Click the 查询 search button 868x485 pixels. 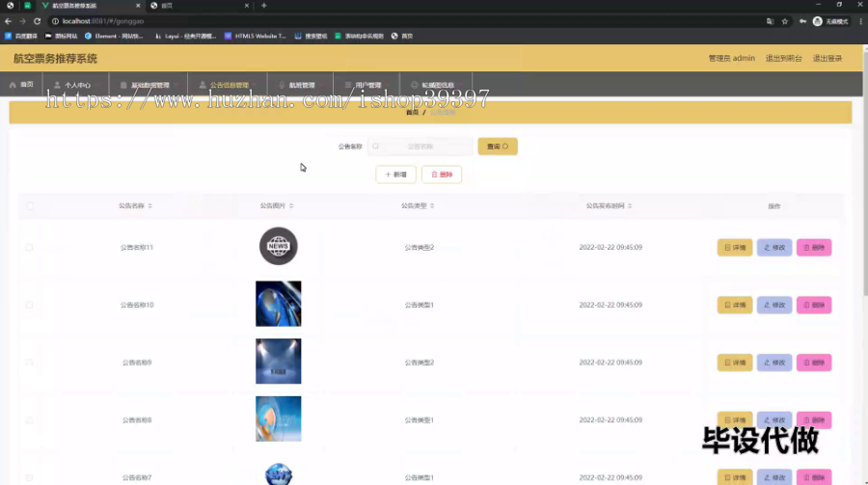[x=498, y=147]
